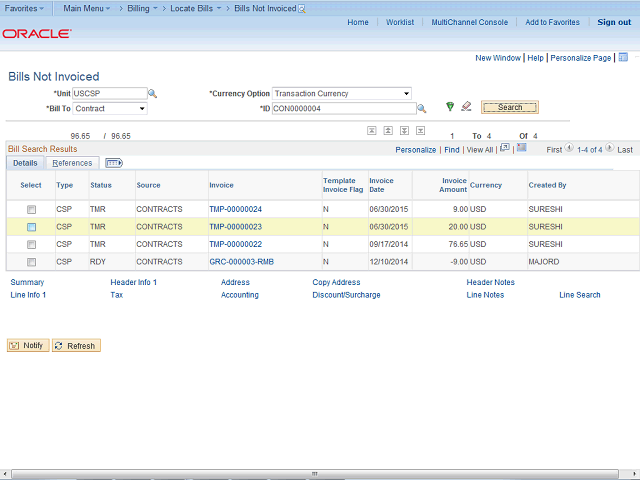
Task: Click the green funnel filter icon
Action: click(450, 107)
